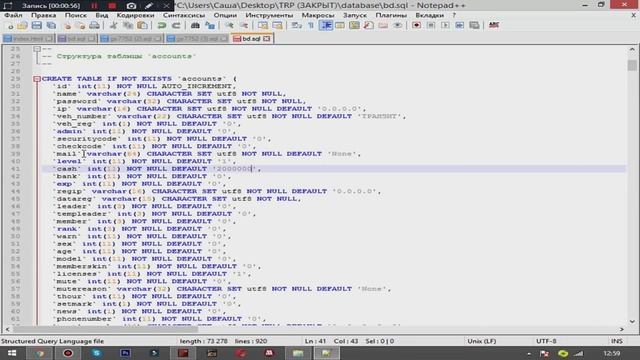The height and width of the screenshot is (360, 640).
Task: Click the taskbar clock showing 12:59
Action: point(611,353)
